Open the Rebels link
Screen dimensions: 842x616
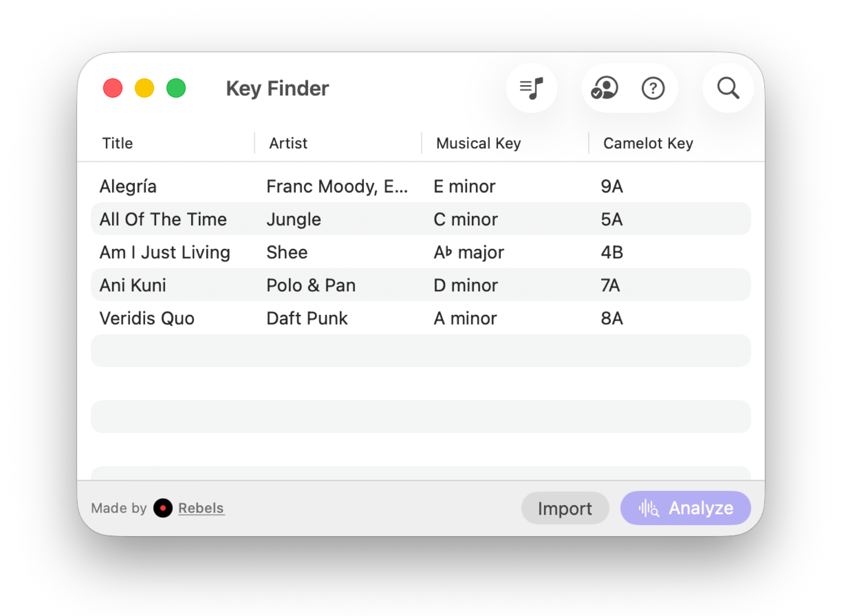(x=201, y=508)
